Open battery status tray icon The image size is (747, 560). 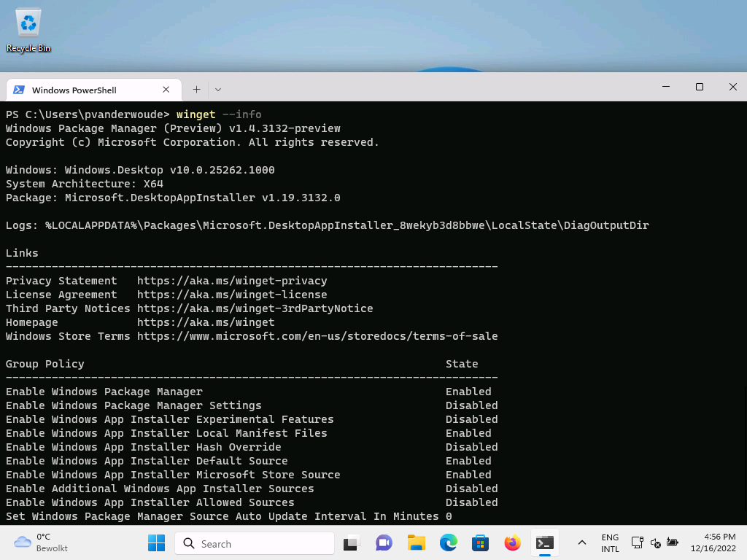672,542
